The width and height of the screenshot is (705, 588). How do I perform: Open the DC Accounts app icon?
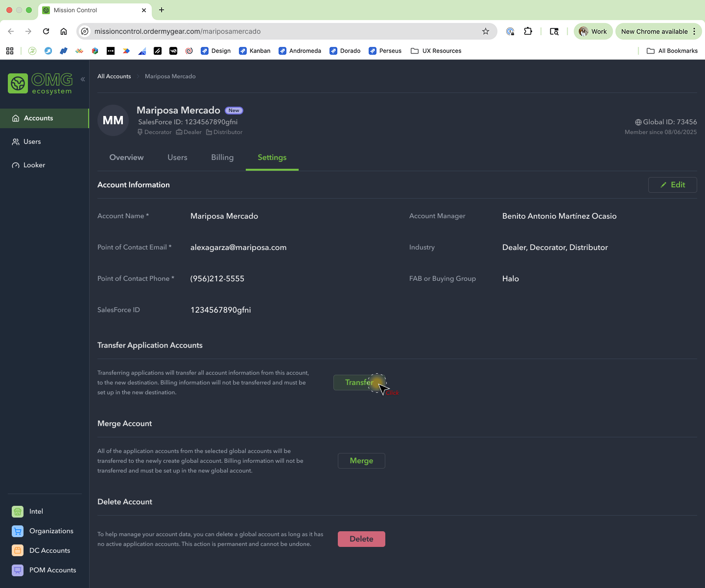tap(18, 551)
